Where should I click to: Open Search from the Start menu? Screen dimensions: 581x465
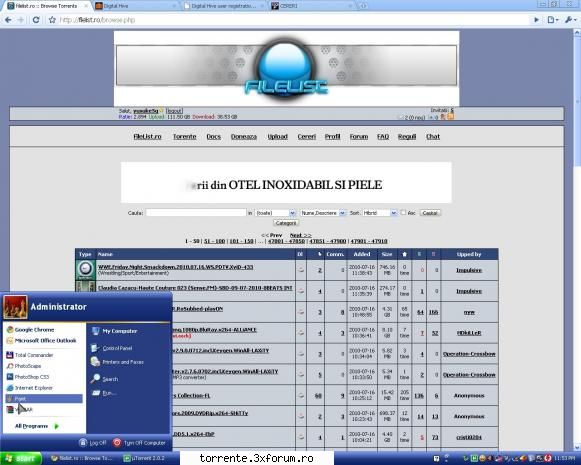coord(105,379)
